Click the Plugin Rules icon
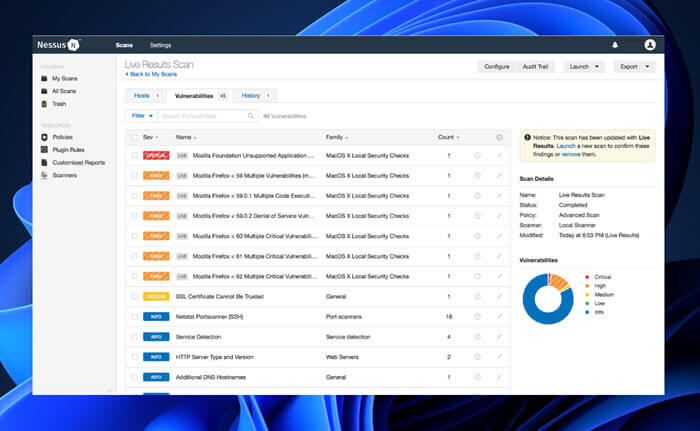This screenshot has width=700, height=431. click(x=44, y=150)
